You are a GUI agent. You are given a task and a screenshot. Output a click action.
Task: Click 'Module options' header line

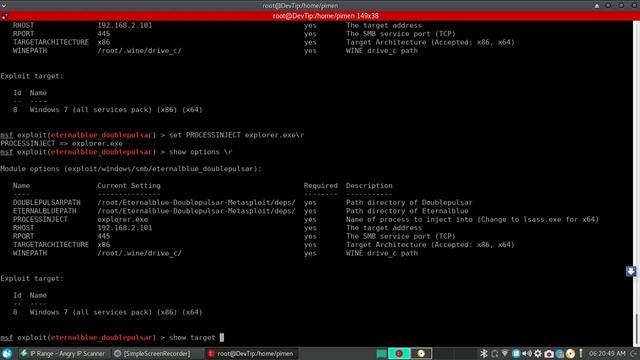tap(131, 169)
